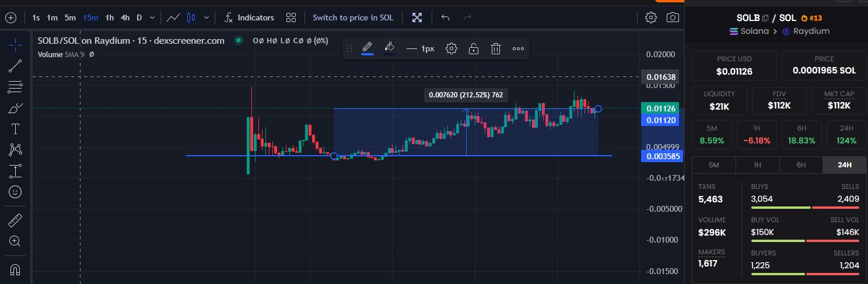
Task: Redo the last chart action
Action: click(467, 17)
